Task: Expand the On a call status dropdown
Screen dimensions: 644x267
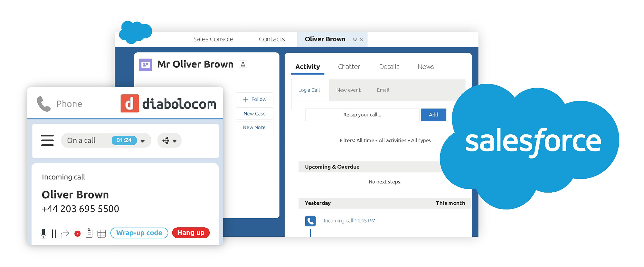Action: [x=143, y=141]
